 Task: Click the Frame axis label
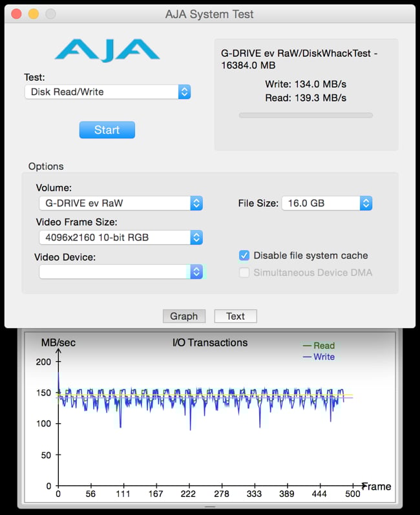pos(376,487)
